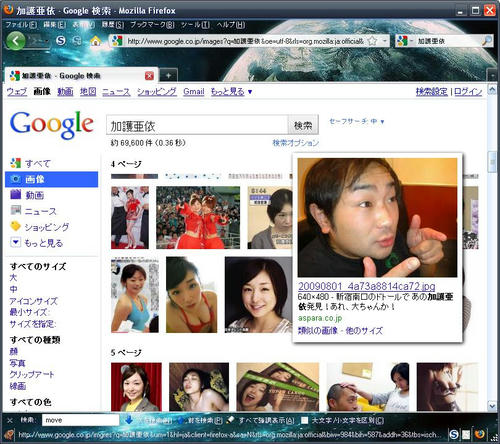Go to the Firefox Home page icon
This screenshot has height=444, width=500.
click(x=95, y=41)
